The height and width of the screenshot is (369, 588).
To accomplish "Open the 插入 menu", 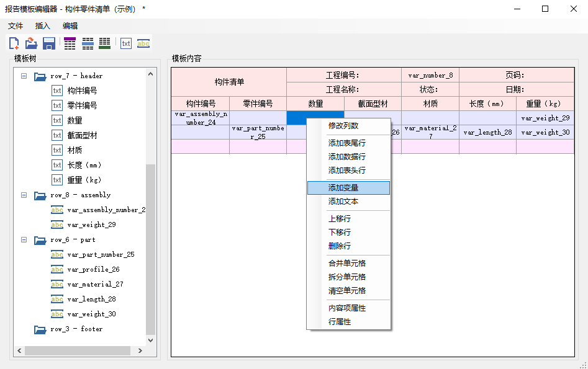I will [43, 26].
